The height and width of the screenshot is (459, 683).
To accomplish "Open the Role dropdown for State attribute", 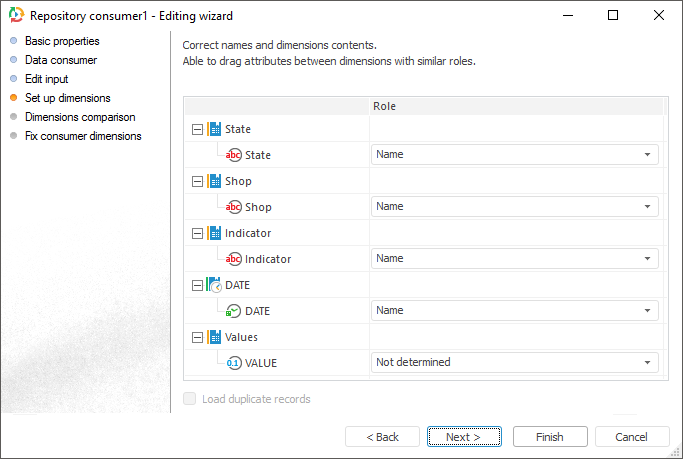I will click(x=647, y=155).
